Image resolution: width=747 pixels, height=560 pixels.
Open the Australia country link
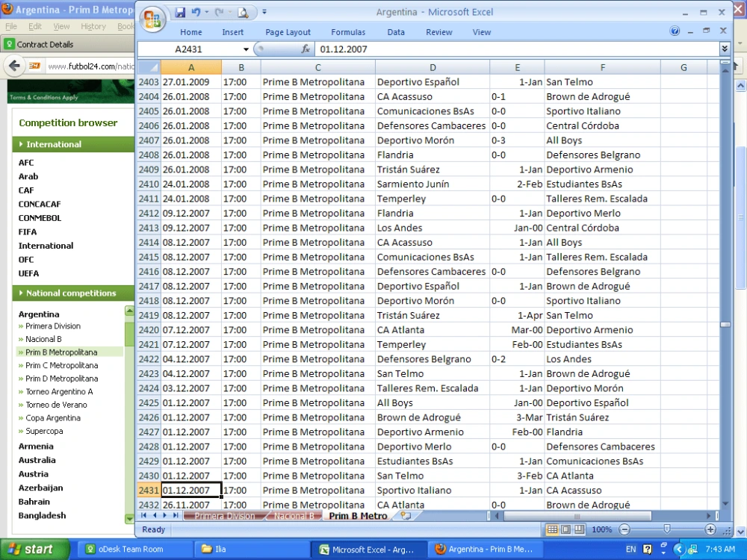click(37, 461)
